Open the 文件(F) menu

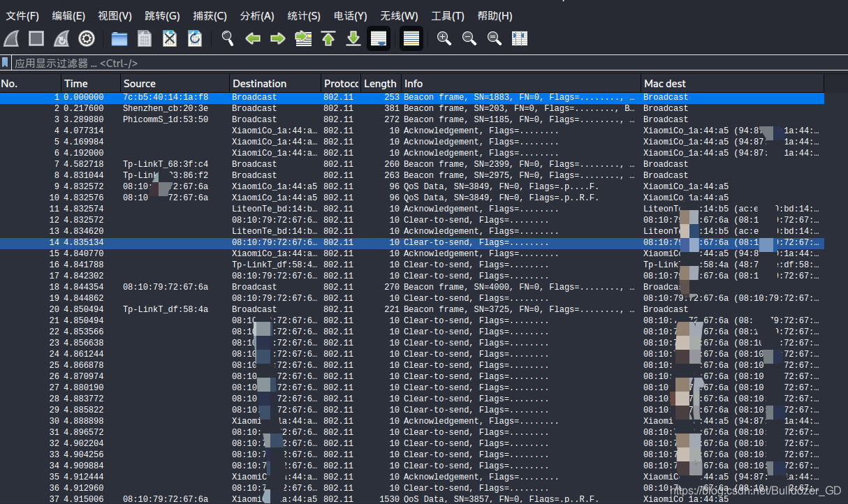point(22,15)
